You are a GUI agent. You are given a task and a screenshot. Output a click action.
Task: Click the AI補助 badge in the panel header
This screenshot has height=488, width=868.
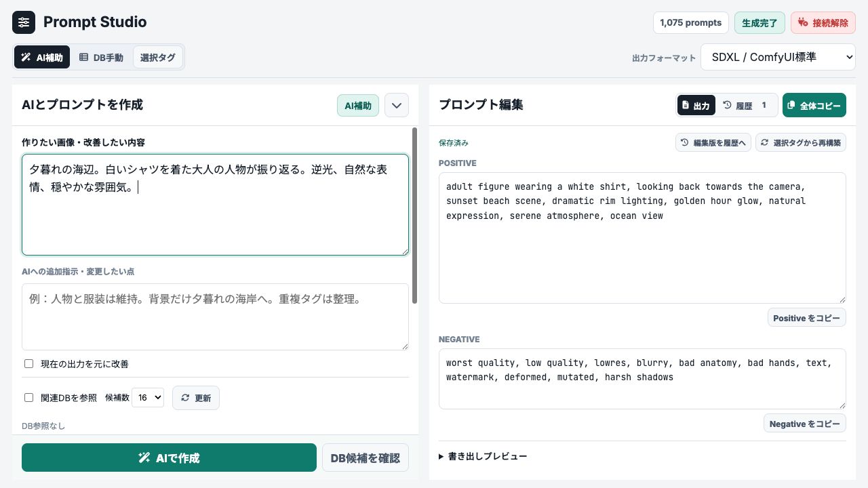point(358,106)
